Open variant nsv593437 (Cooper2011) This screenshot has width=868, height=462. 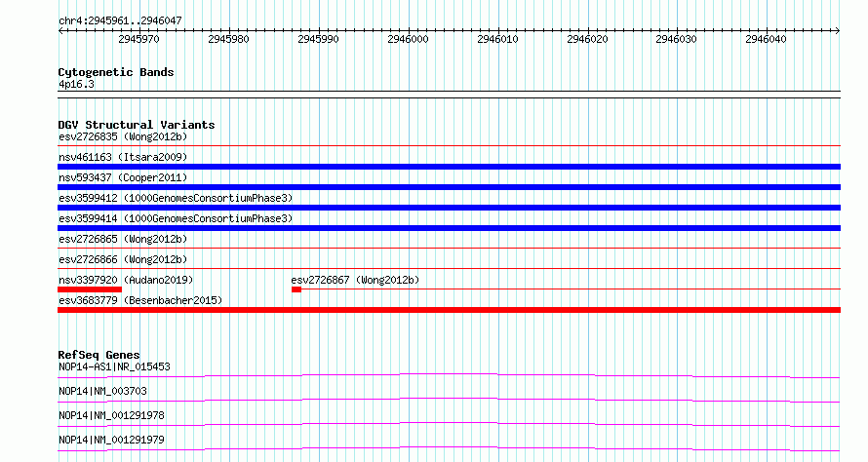[x=123, y=177]
